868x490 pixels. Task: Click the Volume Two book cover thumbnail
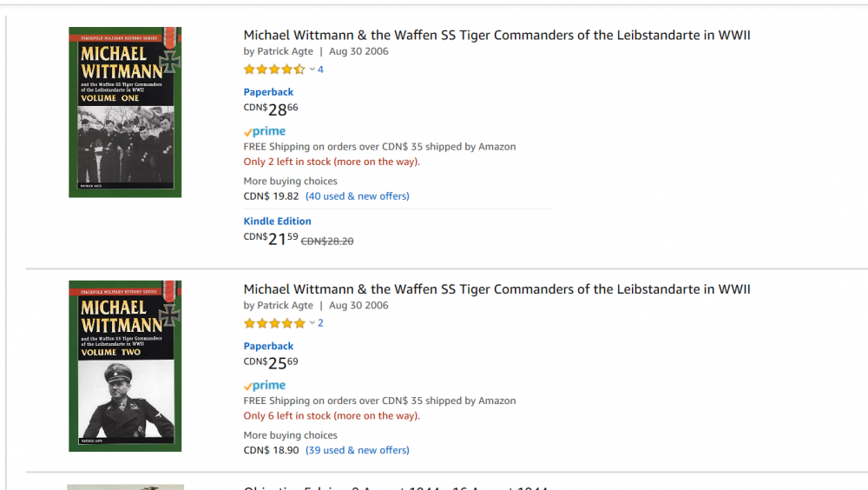pos(125,366)
